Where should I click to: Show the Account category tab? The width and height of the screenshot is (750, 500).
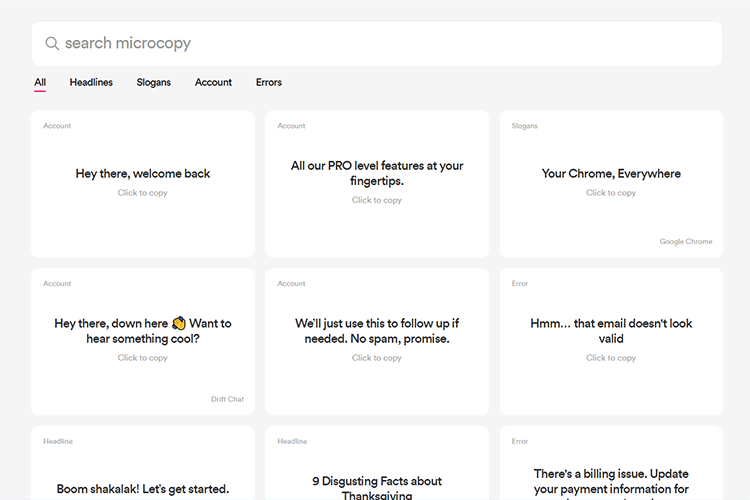click(x=213, y=82)
